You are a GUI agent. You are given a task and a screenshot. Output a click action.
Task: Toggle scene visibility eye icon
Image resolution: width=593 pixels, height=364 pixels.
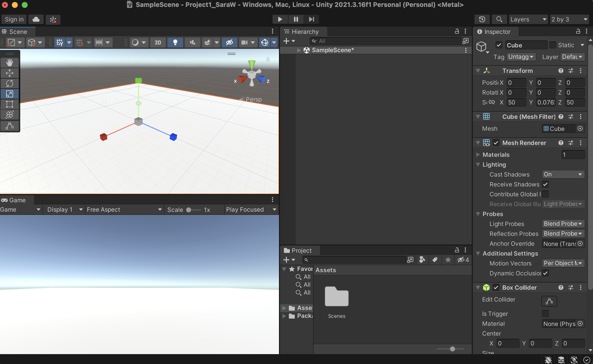(x=230, y=42)
